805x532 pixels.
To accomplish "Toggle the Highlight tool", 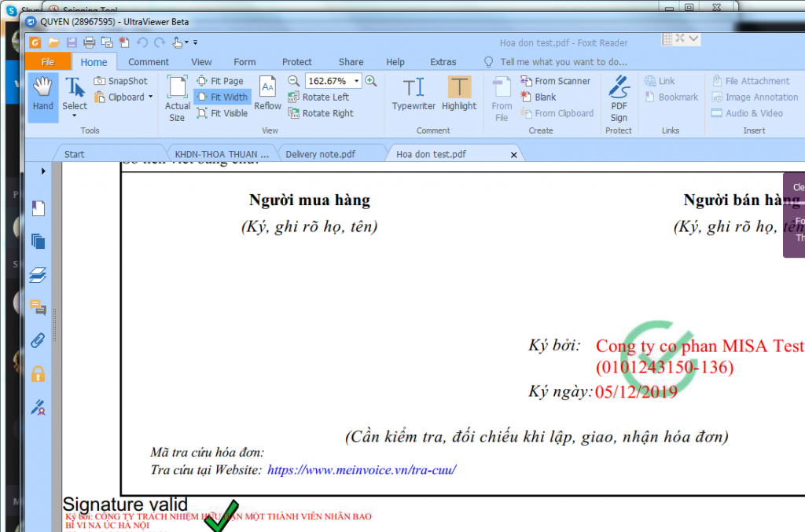I will pos(459,94).
